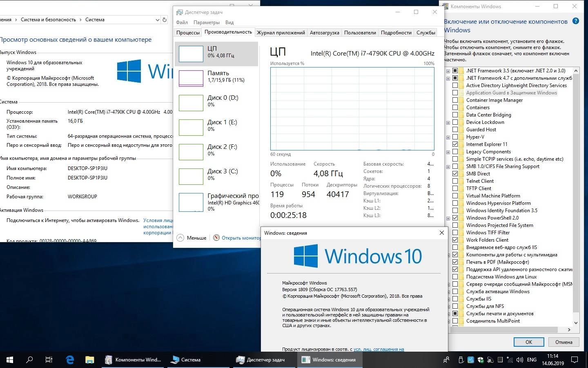This screenshot has height=368, width=588.
Task: Click the blue help icon in Windows Features
Action: (576, 21)
